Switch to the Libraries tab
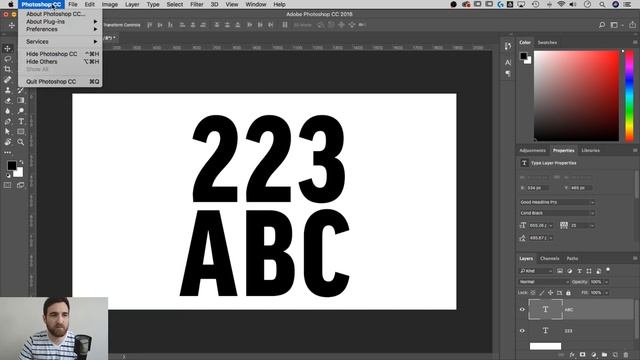This screenshot has width=640, height=360. click(x=590, y=151)
